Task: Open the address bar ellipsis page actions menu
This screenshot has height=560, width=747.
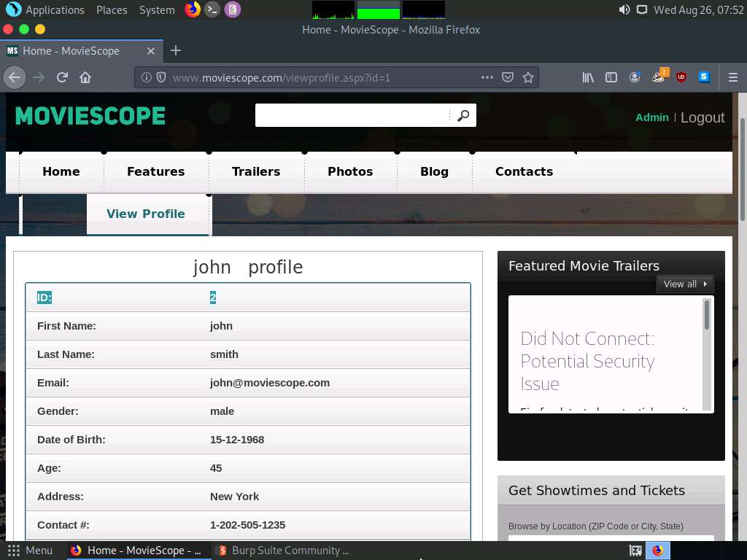Action: [487, 77]
